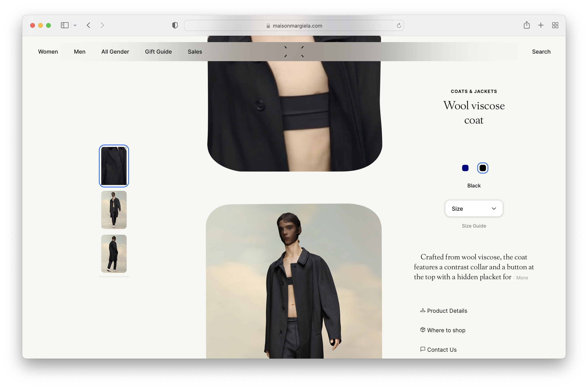588x388 pixels.
Task: Go back to the previous page
Action: pos(88,25)
